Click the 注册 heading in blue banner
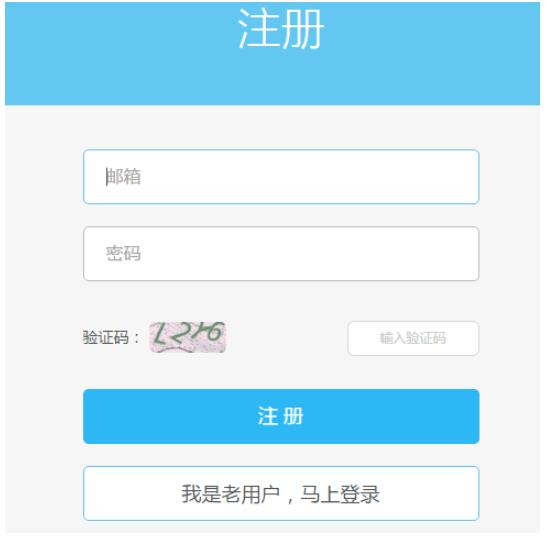 click(281, 29)
